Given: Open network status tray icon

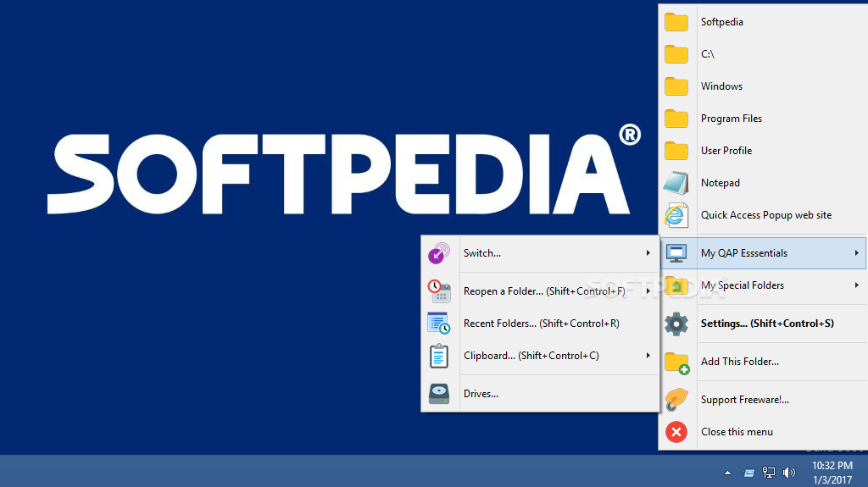Looking at the screenshot, I should click(x=768, y=472).
